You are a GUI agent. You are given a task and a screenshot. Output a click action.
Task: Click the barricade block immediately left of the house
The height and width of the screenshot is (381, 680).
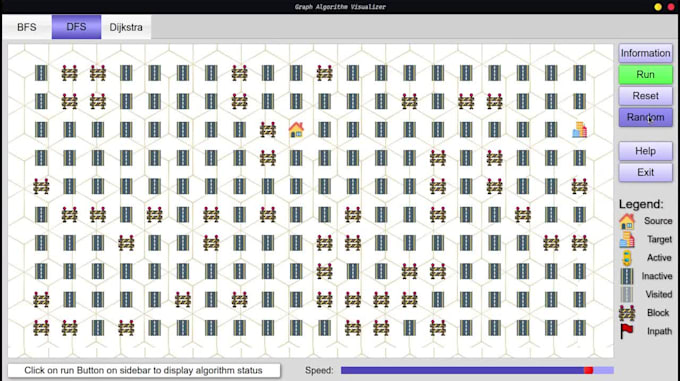tap(268, 130)
